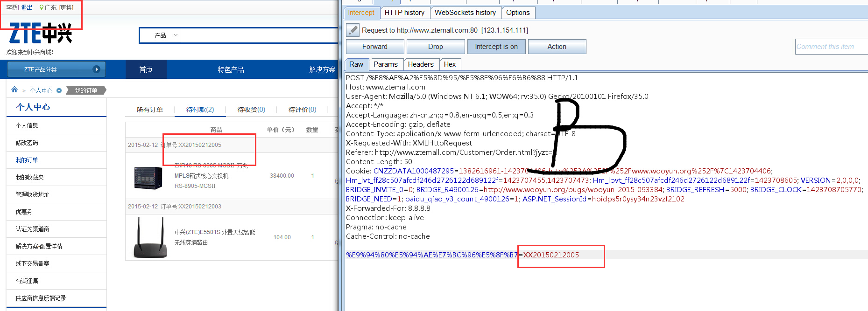Viewport: 868px width, 311px height.
Task: Click the 个人中心 breadcrumb link
Action: [x=41, y=90]
